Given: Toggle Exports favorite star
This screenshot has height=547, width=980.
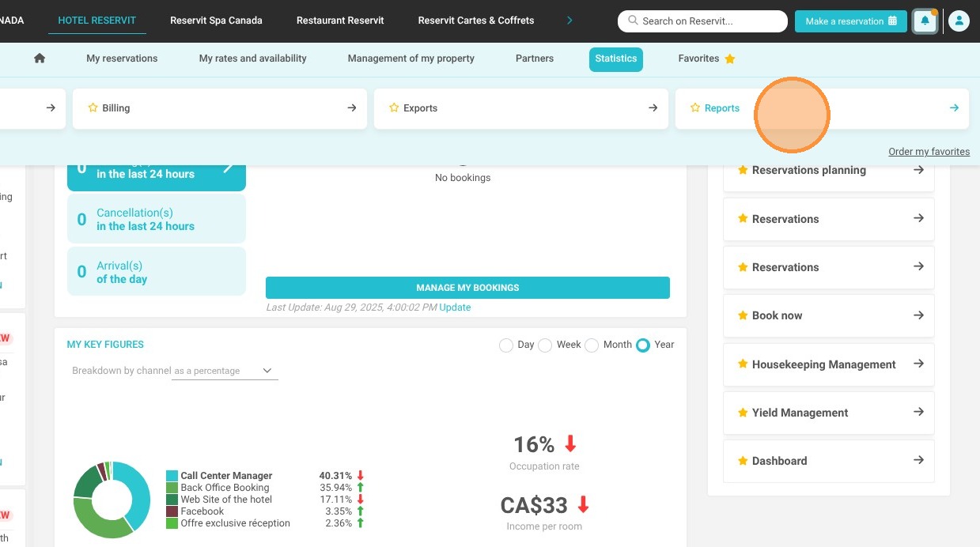Looking at the screenshot, I should 394,108.
